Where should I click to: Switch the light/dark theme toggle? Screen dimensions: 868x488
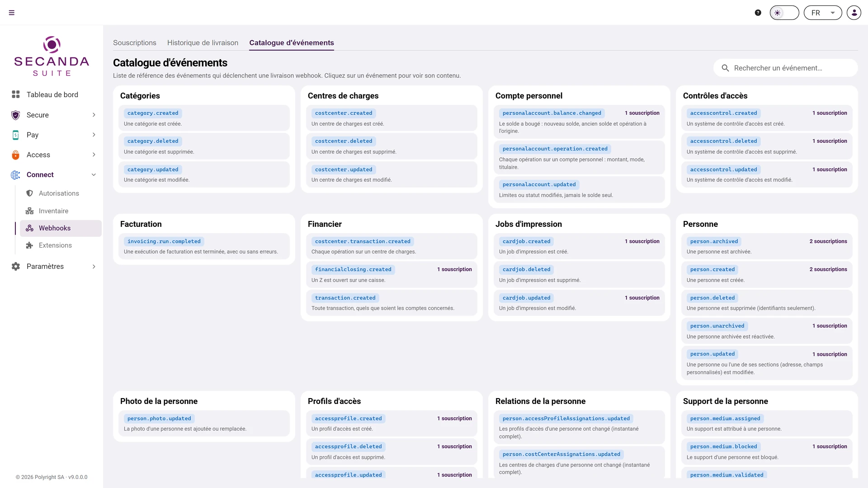(x=784, y=13)
